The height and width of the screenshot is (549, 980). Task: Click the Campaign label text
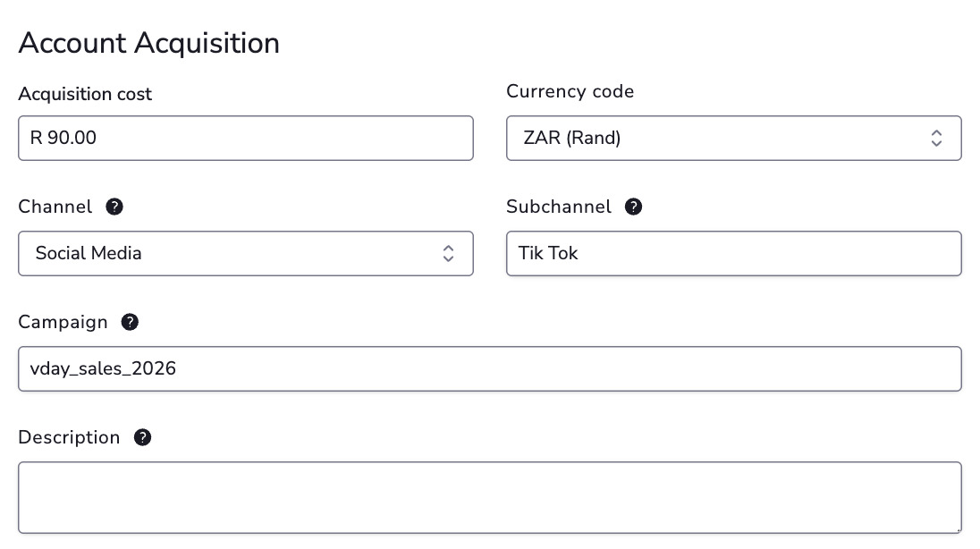[63, 322]
